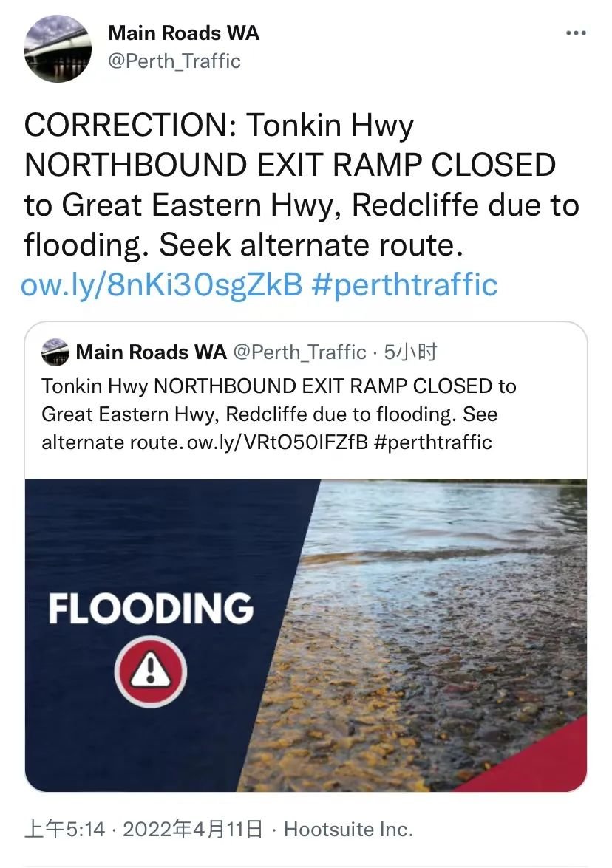
Task: Tap the red warning triangle icon
Action: pos(151,671)
